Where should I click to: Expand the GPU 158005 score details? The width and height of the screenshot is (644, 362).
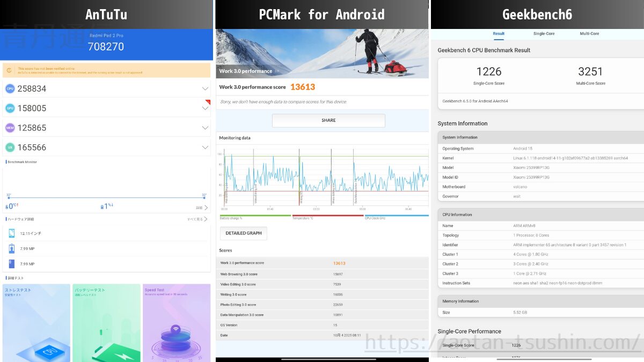click(x=205, y=108)
